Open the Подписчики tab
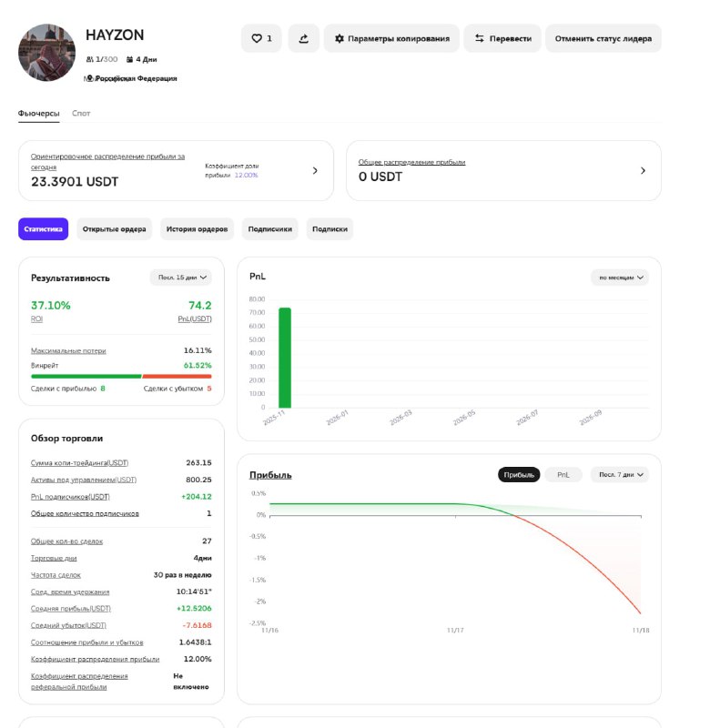The height and width of the screenshot is (728, 720). coord(270,229)
